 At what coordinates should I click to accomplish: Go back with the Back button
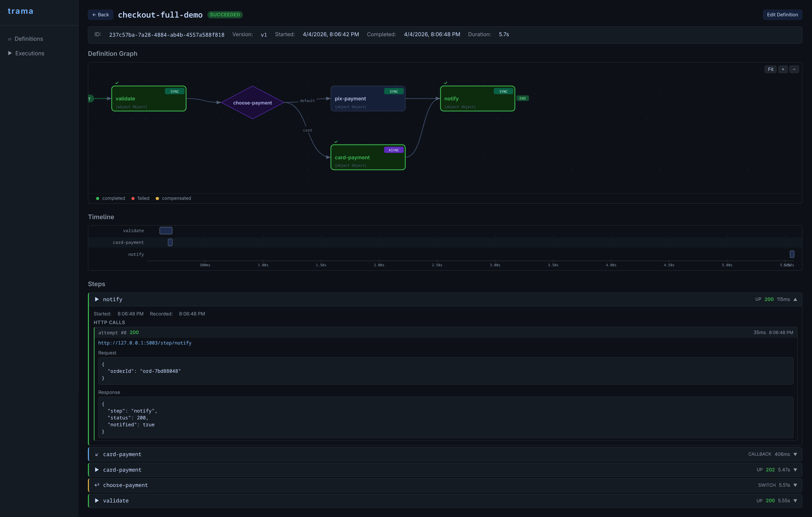(x=100, y=15)
